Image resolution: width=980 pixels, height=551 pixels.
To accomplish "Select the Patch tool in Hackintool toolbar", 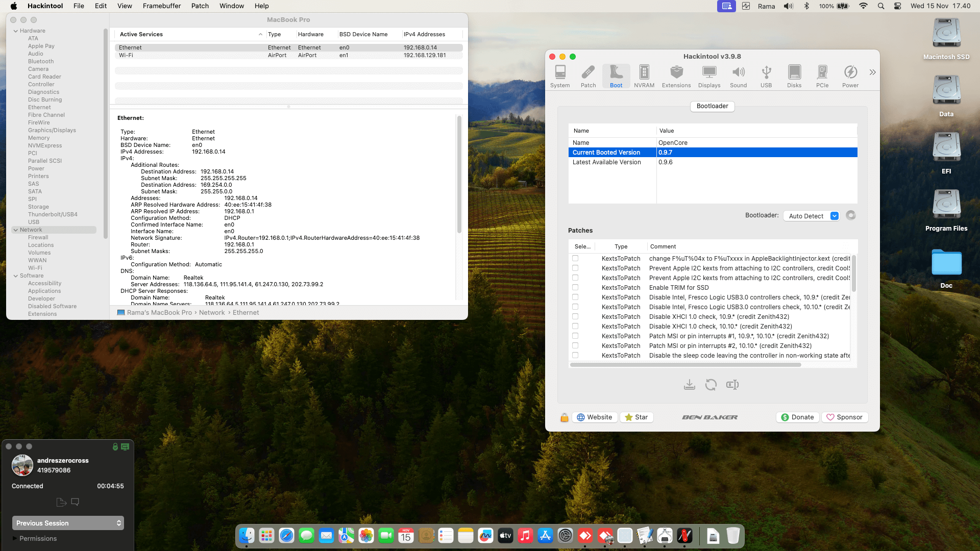I will tap(588, 77).
